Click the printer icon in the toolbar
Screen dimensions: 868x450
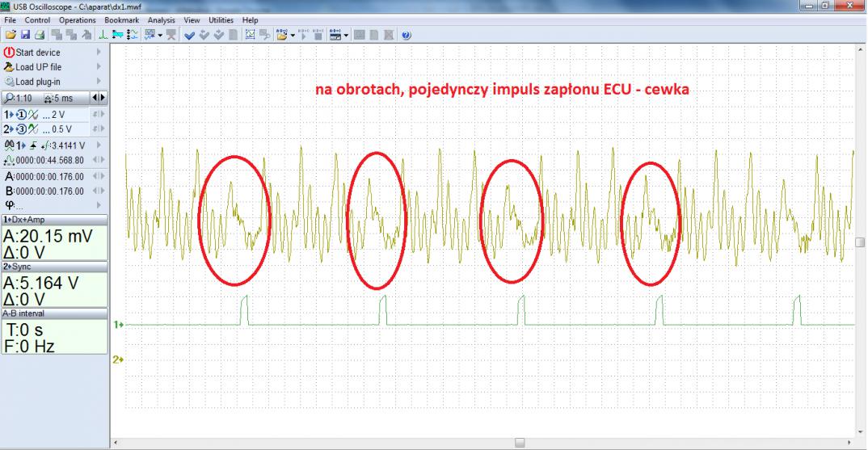(x=40, y=35)
